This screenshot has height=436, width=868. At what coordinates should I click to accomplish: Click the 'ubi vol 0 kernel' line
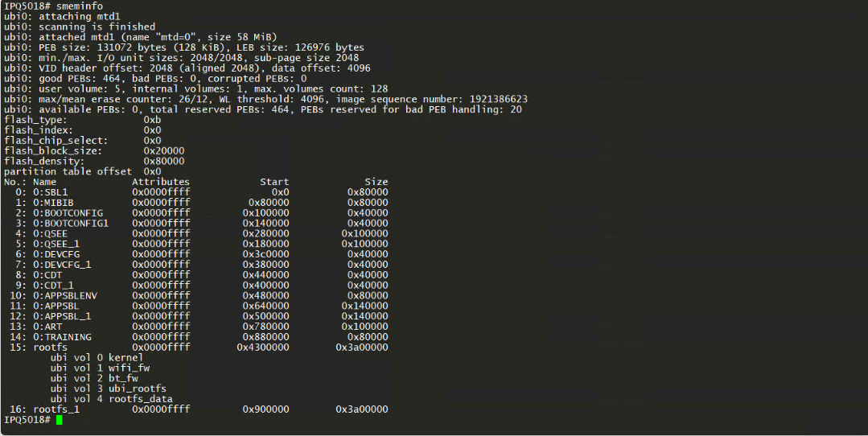point(97,357)
